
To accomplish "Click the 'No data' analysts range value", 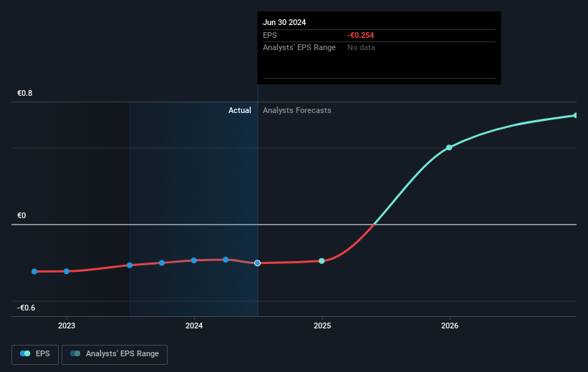I will tap(361, 48).
